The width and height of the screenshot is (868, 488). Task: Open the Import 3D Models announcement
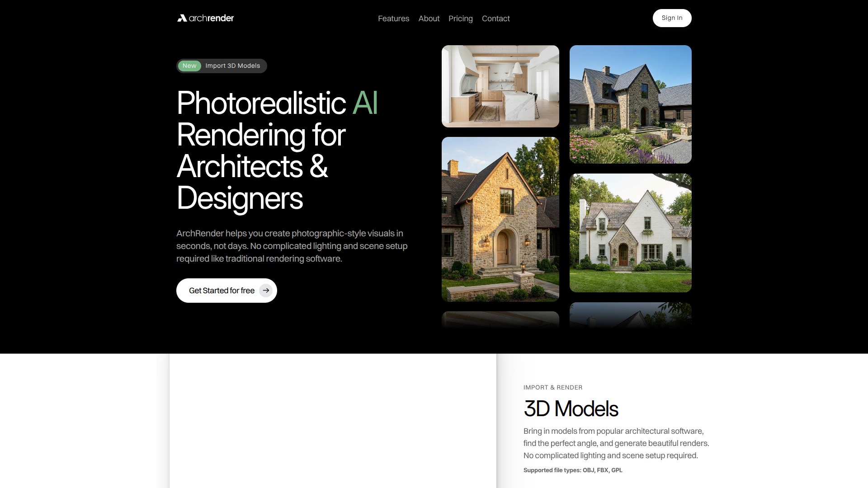pyautogui.click(x=233, y=66)
